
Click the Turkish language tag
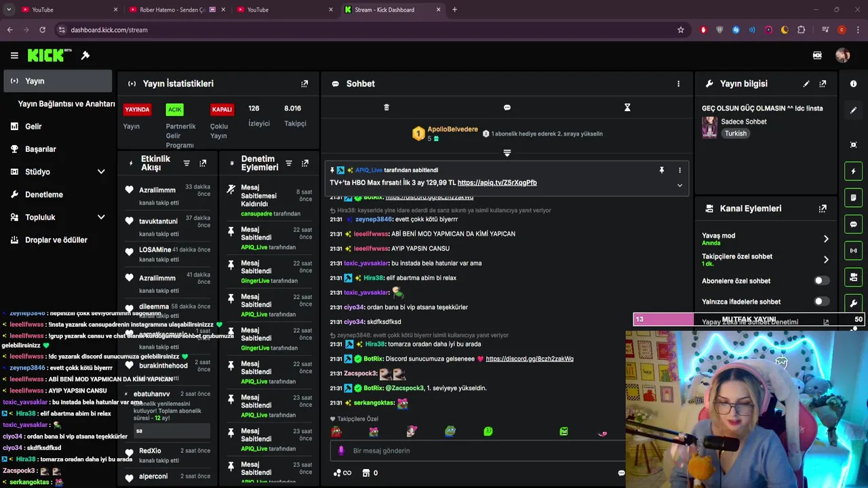[735, 134]
